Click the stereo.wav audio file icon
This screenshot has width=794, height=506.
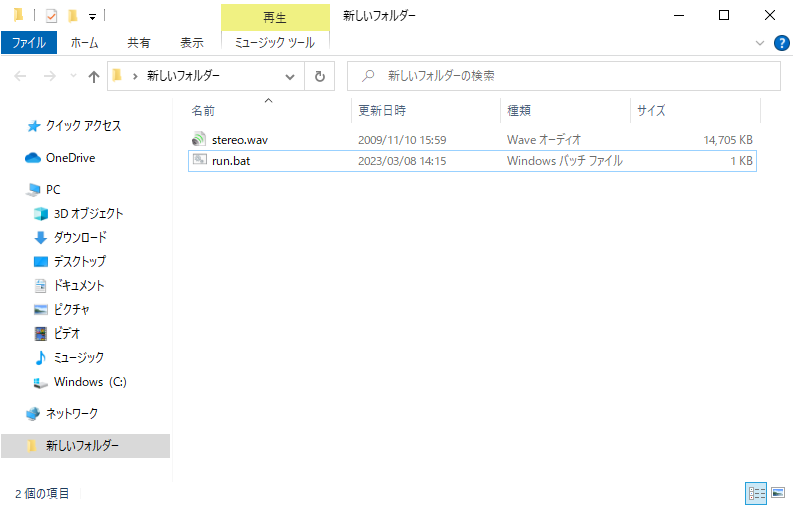coord(200,139)
